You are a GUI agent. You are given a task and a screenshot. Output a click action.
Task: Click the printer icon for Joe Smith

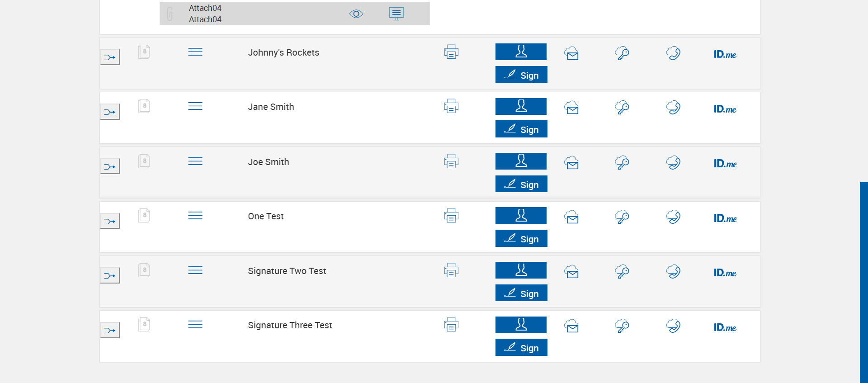coord(451,161)
